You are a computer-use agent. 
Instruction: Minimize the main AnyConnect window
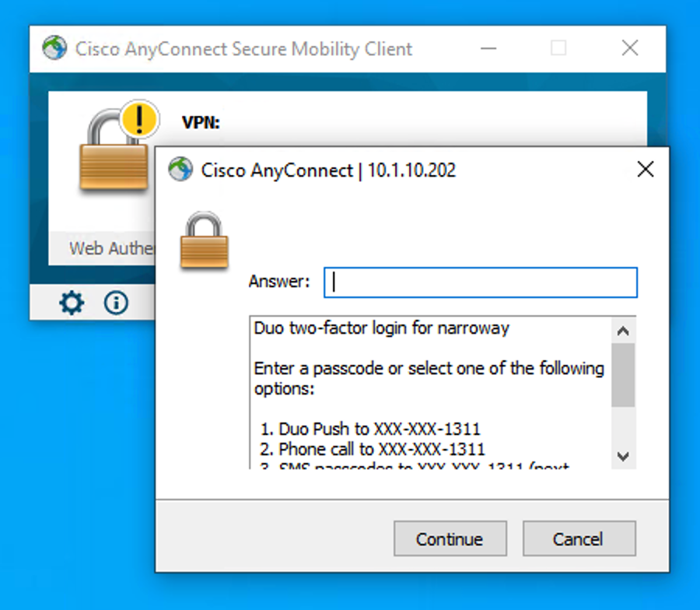[x=488, y=48]
